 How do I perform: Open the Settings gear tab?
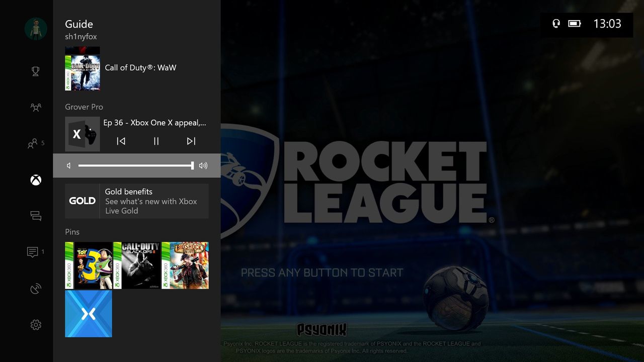point(36,325)
